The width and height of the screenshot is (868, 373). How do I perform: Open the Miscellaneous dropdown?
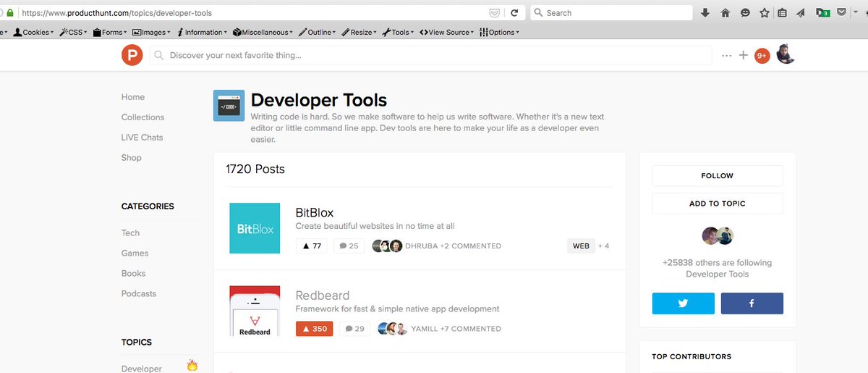[263, 33]
